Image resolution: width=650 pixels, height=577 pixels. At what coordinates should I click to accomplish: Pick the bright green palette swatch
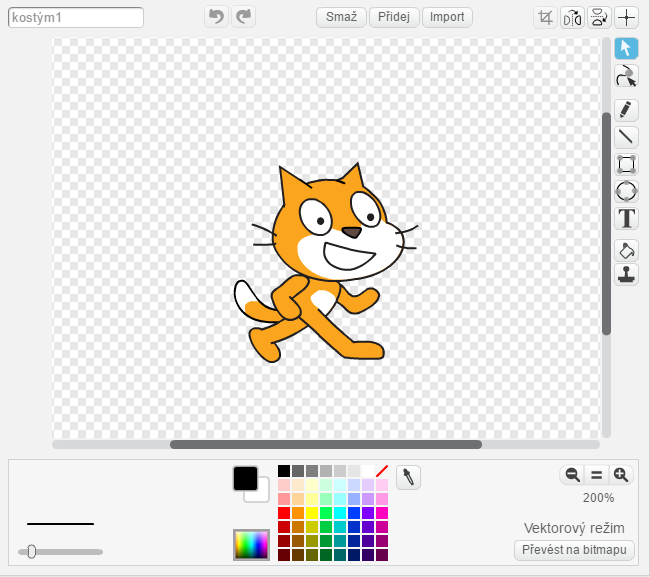[x=326, y=513]
